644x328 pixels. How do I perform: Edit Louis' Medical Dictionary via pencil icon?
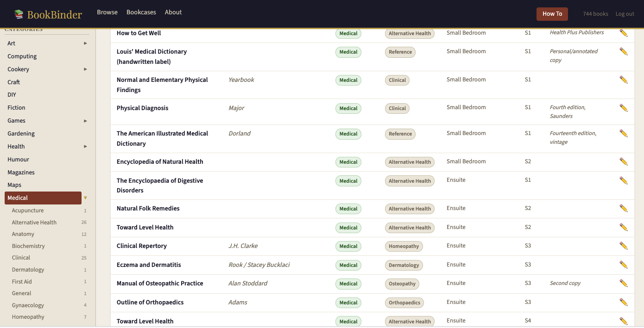tap(624, 51)
